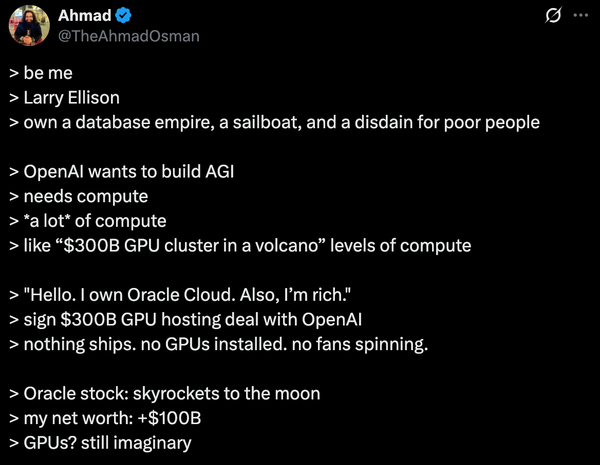Screen dimensions: 600x465
Task: Click the 'Oracle stock: skyrockets' line
Action: [165, 394]
